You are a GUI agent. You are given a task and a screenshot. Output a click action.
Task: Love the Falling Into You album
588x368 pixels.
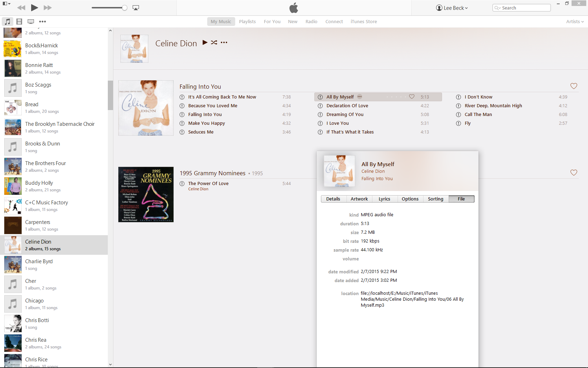(x=574, y=86)
